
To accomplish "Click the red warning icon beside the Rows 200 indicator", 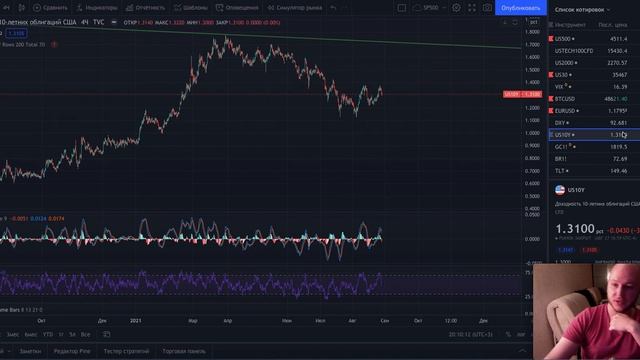I will [54, 44].
